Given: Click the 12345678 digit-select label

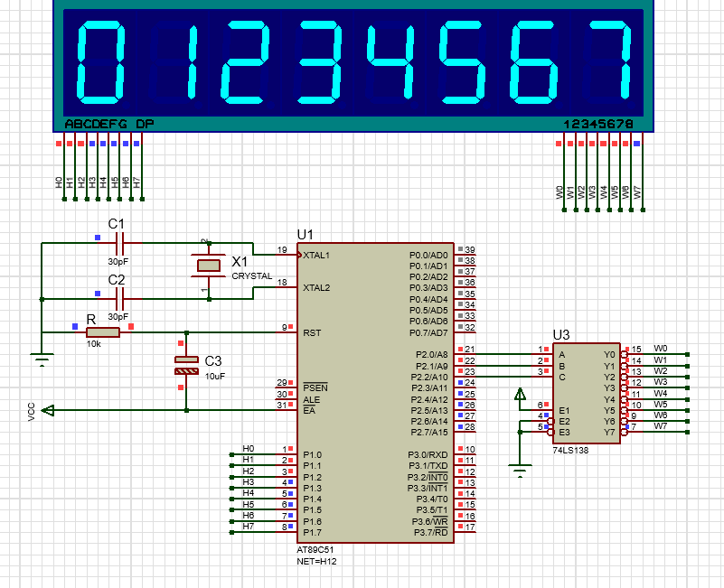Looking at the screenshot, I should point(598,124).
